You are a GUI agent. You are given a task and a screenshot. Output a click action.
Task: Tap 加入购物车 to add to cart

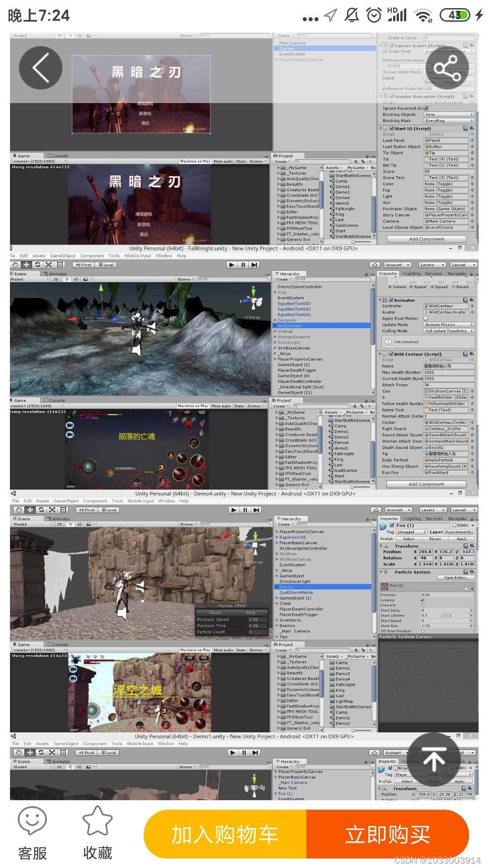[225, 834]
